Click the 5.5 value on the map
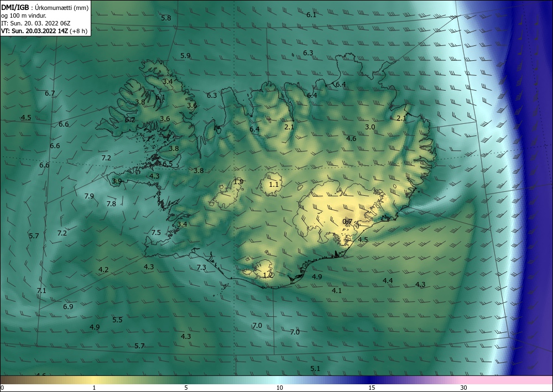Viewport: 553px width, 392px height. pyautogui.click(x=117, y=320)
